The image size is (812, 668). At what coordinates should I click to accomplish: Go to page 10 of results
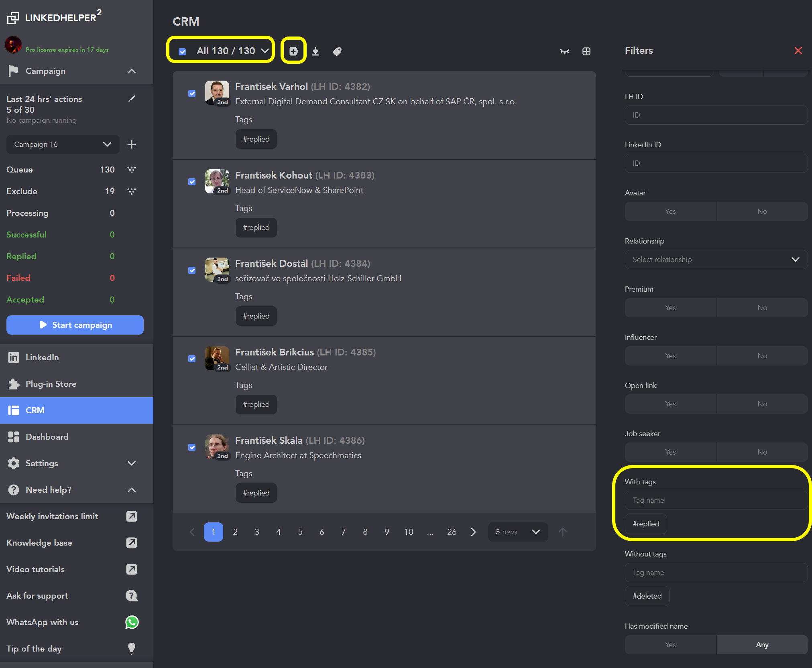(409, 532)
